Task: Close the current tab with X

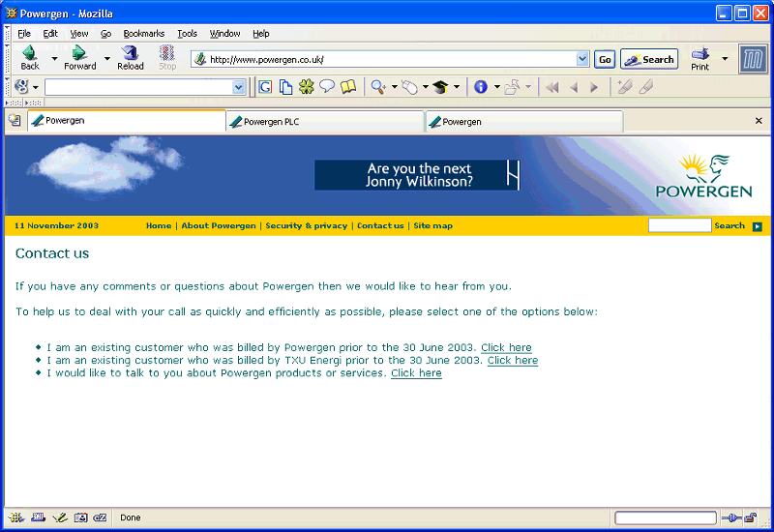Action: 759,121
